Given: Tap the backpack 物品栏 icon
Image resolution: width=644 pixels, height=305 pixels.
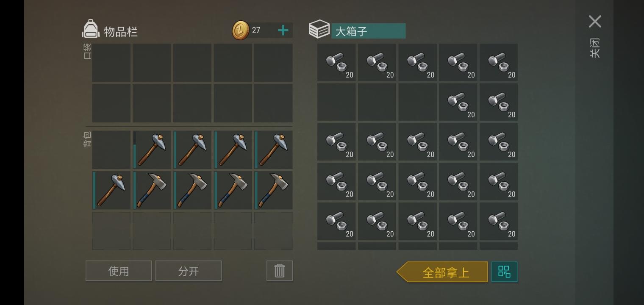Looking at the screenshot, I should click(91, 30).
